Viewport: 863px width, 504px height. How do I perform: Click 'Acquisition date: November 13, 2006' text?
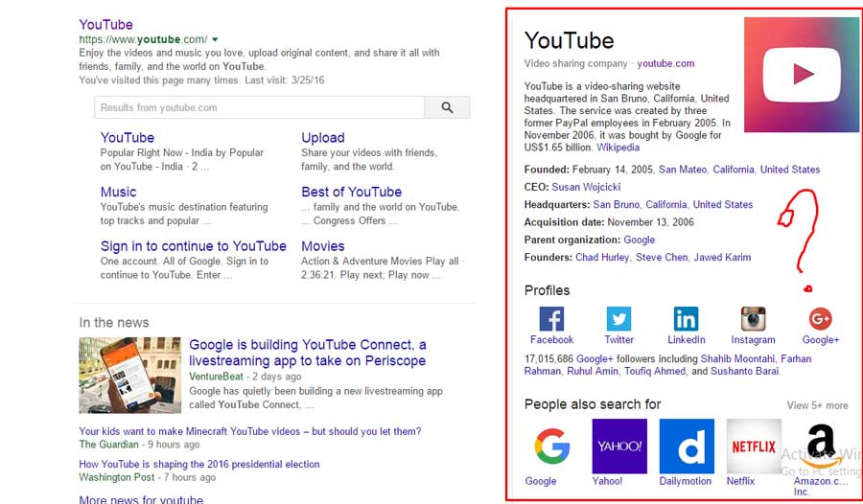click(x=609, y=222)
